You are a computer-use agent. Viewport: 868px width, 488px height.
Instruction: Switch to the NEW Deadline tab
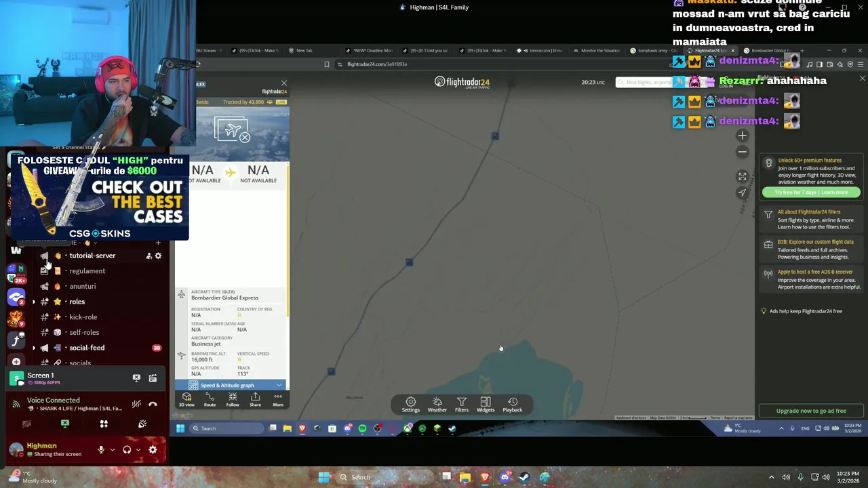[368, 50]
